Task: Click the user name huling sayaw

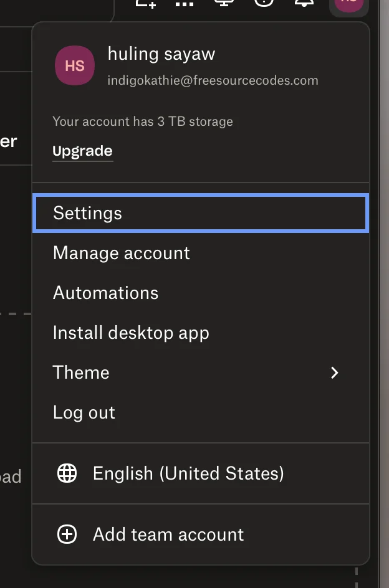Action: [161, 54]
